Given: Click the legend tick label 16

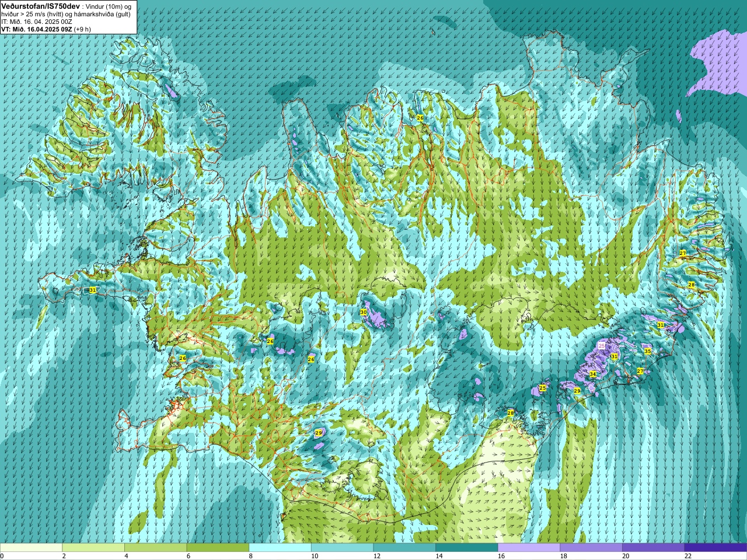Looking at the screenshot, I should (502, 556).
